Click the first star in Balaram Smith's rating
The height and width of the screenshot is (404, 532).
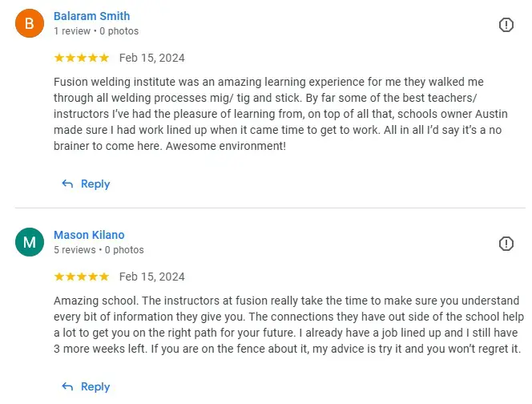(59, 58)
